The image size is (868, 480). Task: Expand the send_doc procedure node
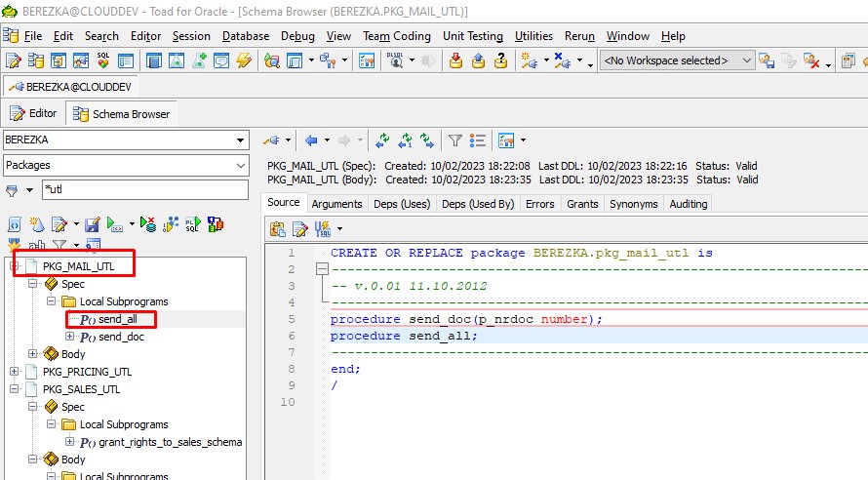click(x=70, y=336)
